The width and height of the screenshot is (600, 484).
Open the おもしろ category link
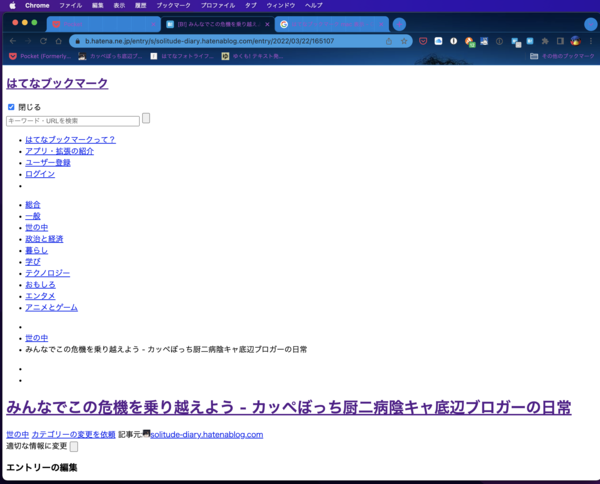point(40,285)
